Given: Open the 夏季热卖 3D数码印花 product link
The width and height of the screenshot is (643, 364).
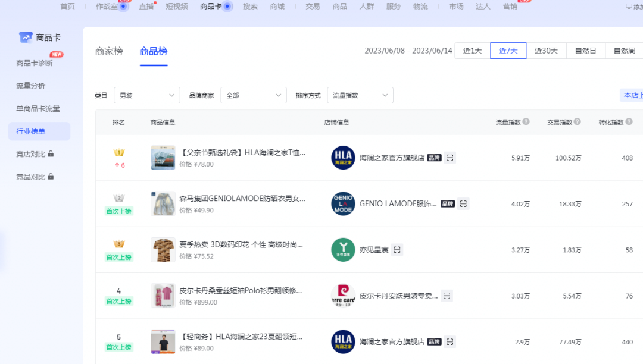Looking at the screenshot, I should point(241,245).
